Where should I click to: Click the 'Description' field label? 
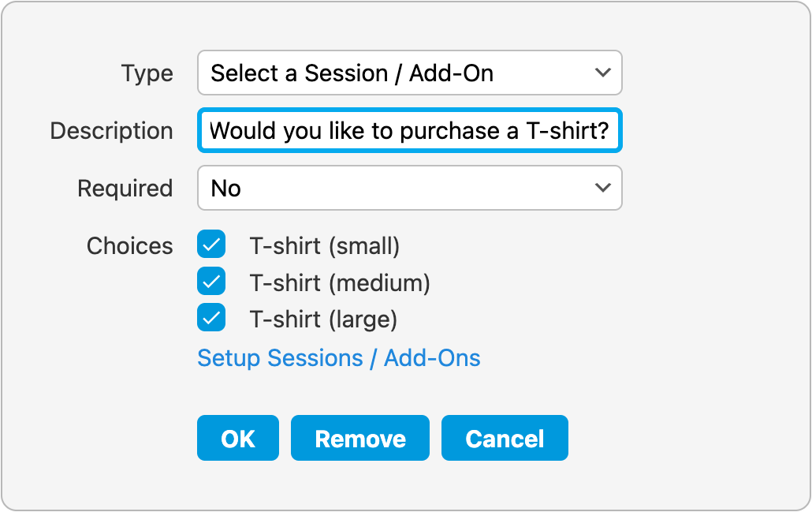point(111,131)
